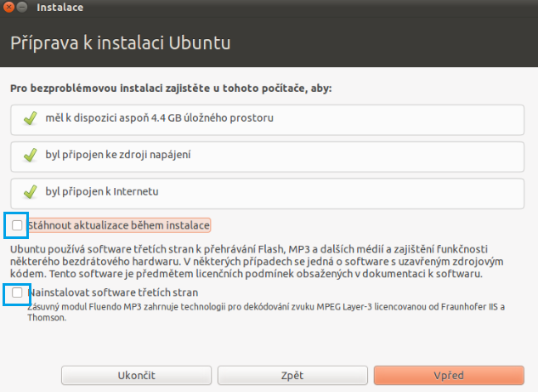Screen dimensions: 538x392
Task: Select the 4.4 GB storage space requirement text
Action: coord(160,117)
